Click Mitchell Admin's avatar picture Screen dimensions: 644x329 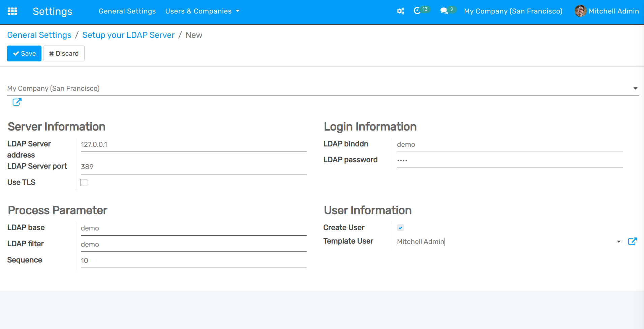580,11
